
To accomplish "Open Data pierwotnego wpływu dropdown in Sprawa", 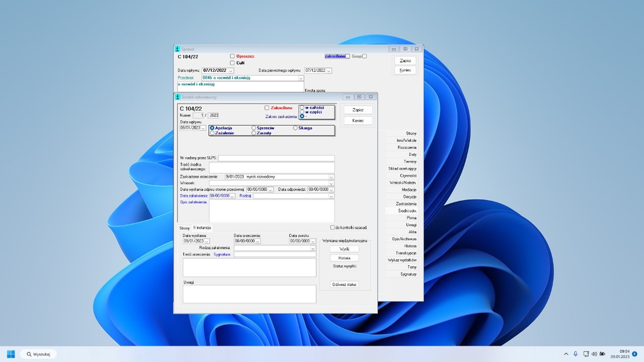I will coord(329,70).
